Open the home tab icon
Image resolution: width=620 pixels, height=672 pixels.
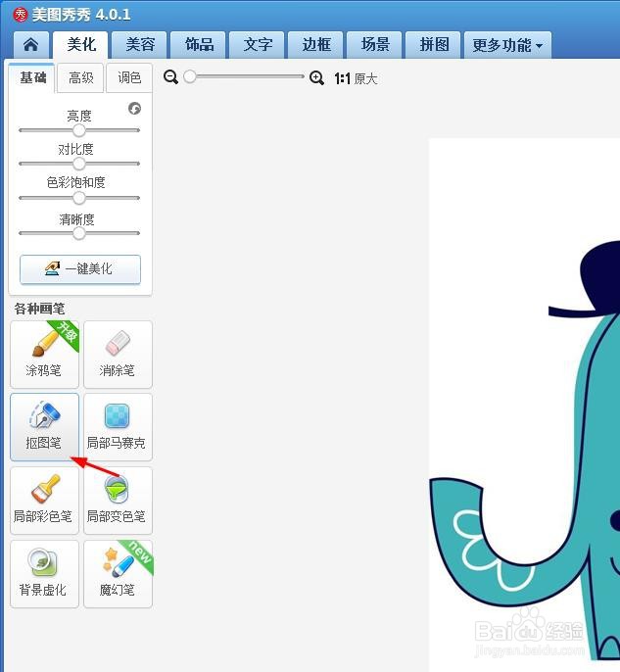[x=30, y=45]
